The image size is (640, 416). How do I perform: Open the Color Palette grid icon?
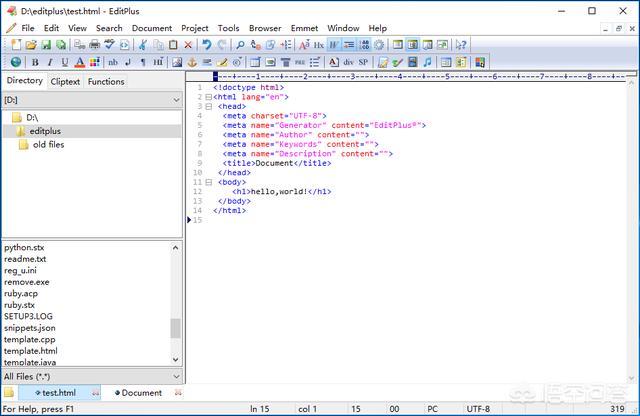pyautogui.click(x=95, y=62)
